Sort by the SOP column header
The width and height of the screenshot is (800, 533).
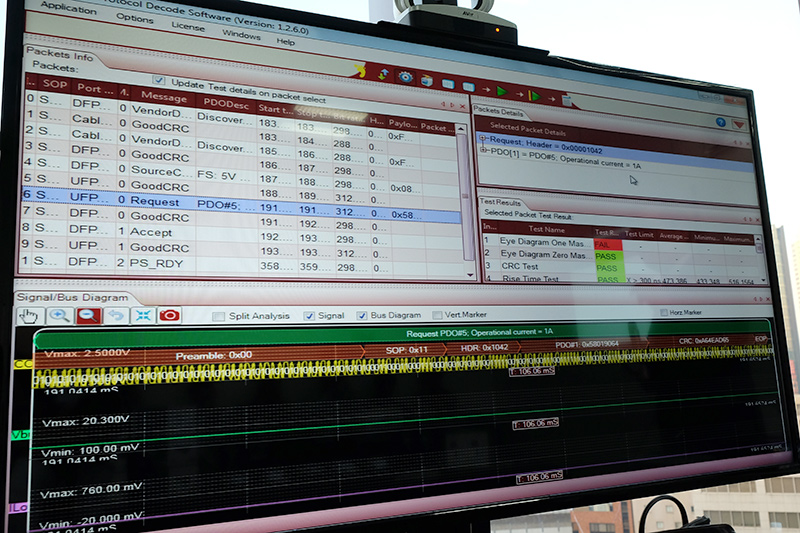coord(55,84)
